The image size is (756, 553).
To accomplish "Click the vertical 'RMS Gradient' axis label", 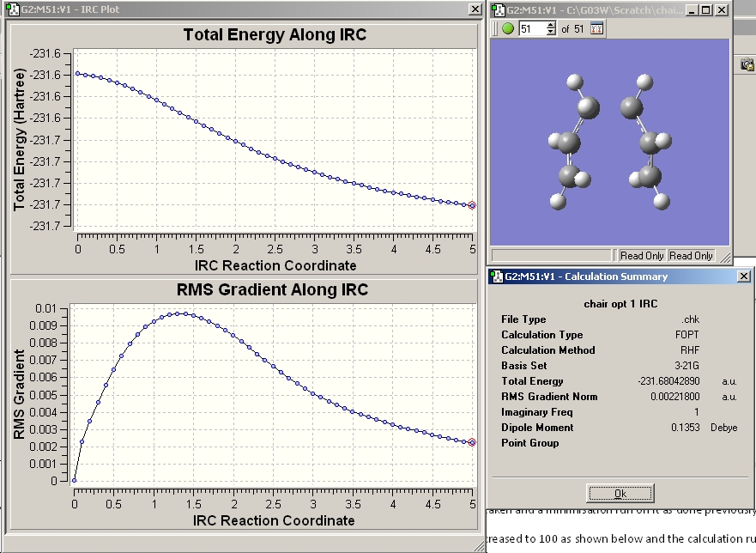I will click(19, 395).
